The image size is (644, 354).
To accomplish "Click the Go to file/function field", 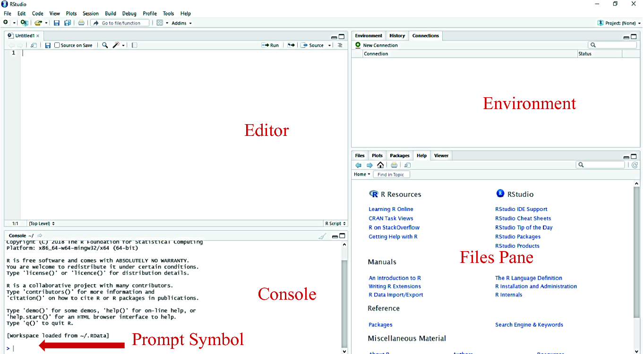I will [120, 23].
